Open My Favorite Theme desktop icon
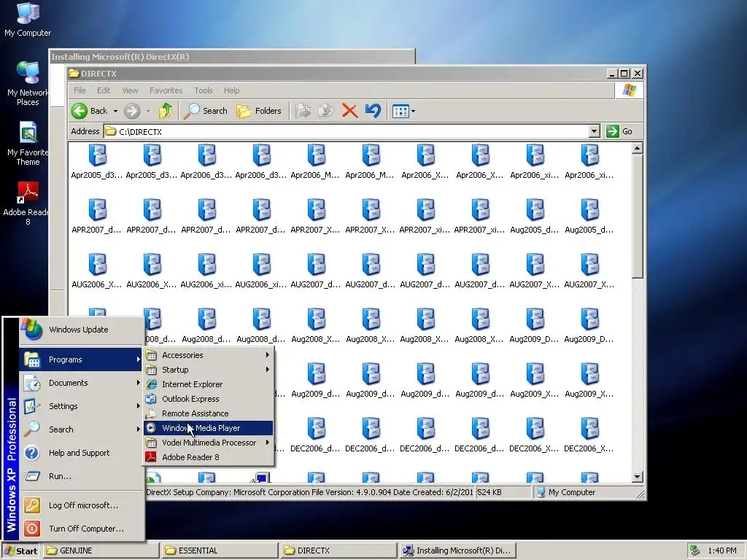Image resolution: width=747 pixels, height=560 pixels. tap(28, 143)
